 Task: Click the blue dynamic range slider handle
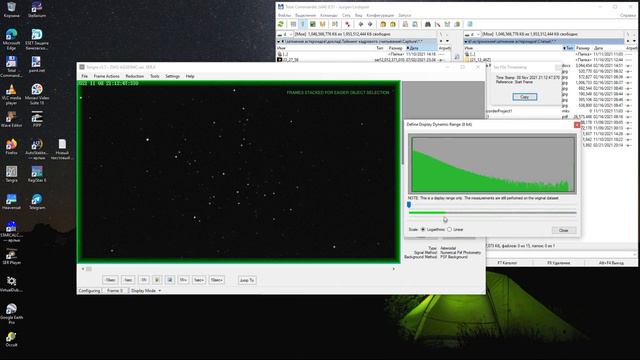(x=409, y=205)
